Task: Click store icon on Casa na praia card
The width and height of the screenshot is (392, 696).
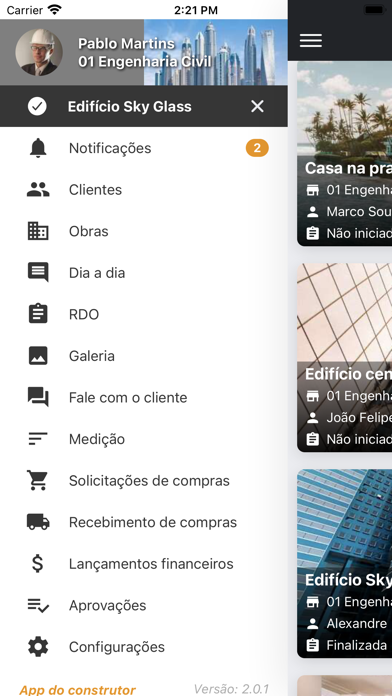Action: pos(313,190)
